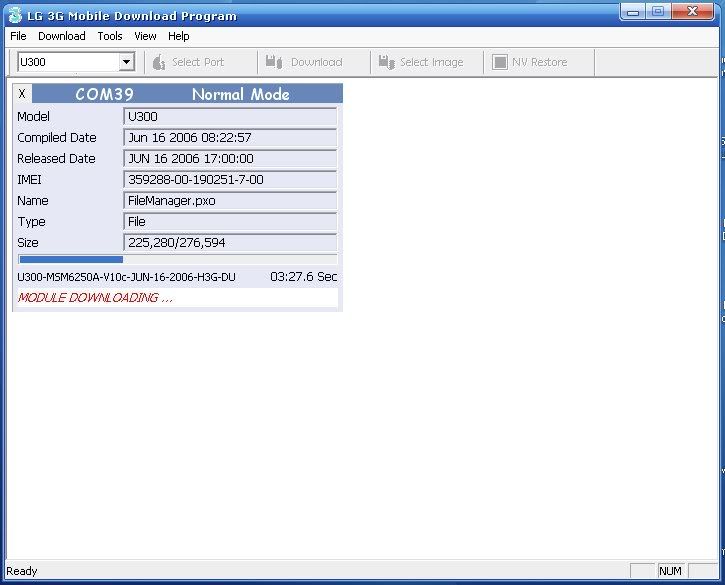Viewport: 725px width, 585px height.
Task: Click the MODULE DOWNLOADING status message
Action: (x=95, y=297)
